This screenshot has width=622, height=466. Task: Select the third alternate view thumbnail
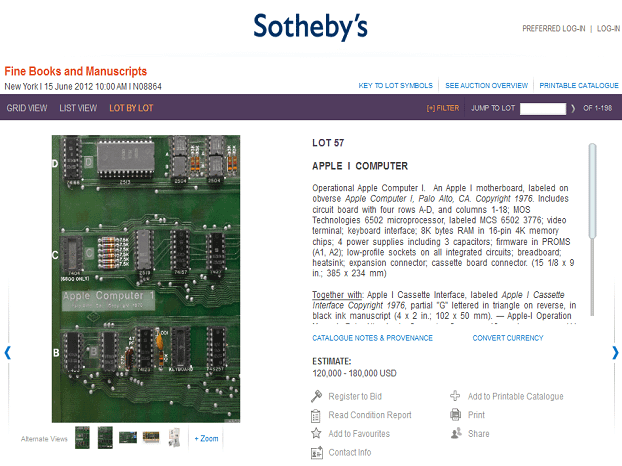pos(128,437)
